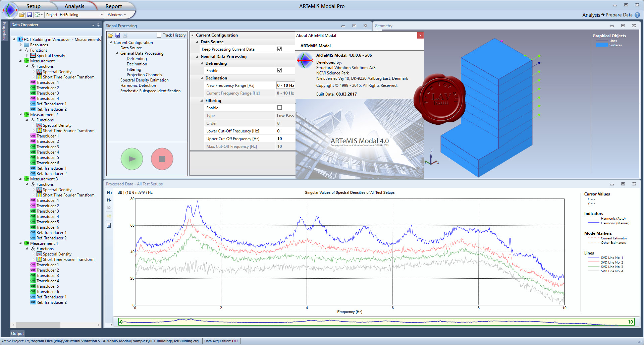Edit the Lower Cut-Off Frequency value field
Viewport: 644px width, 345px height.
pos(285,131)
